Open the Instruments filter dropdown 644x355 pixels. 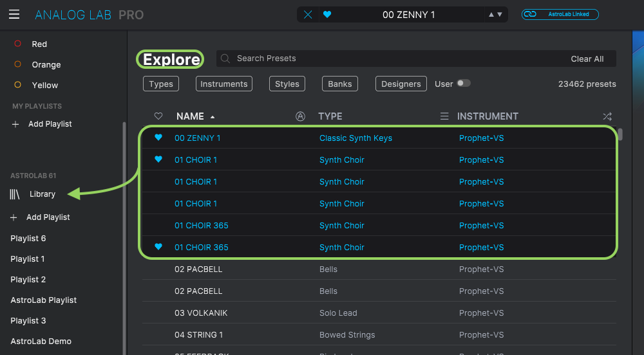point(224,84)
